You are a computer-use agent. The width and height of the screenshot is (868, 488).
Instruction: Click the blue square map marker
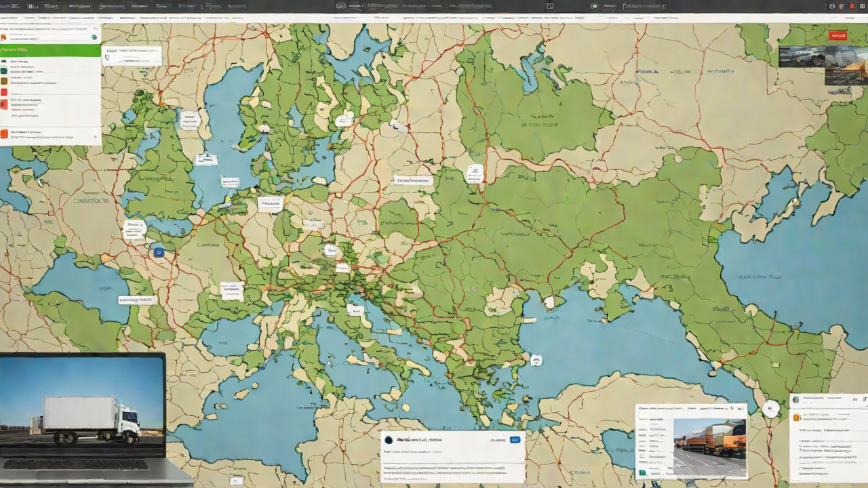[159, 253]
